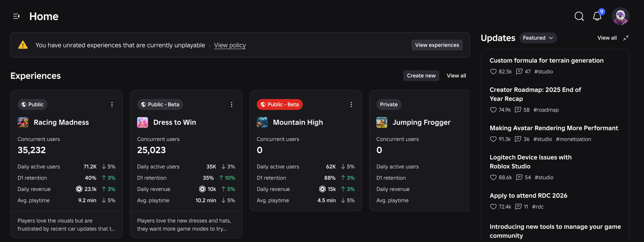Click Robux icon in Mountain High revenue
The image size is (644, 242).
coord(322,189)
